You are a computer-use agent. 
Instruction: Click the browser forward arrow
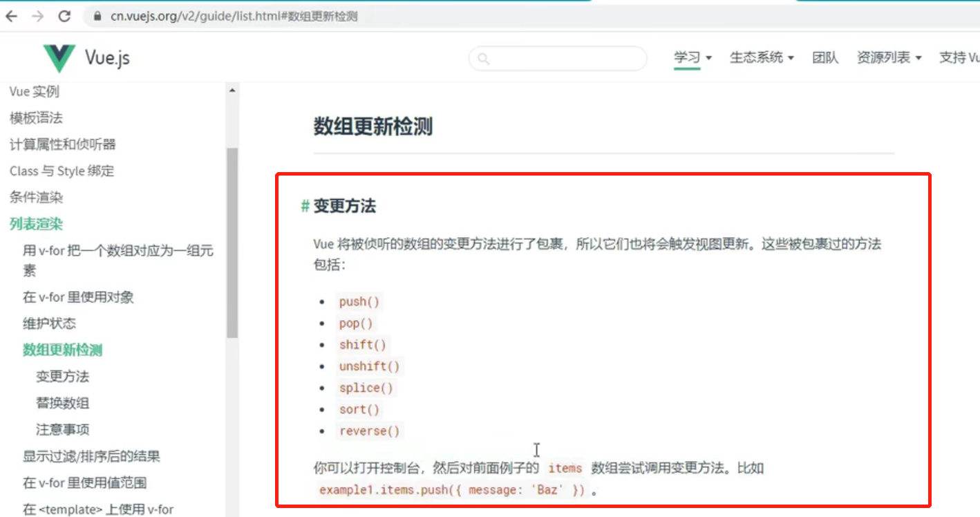[38, 16]
